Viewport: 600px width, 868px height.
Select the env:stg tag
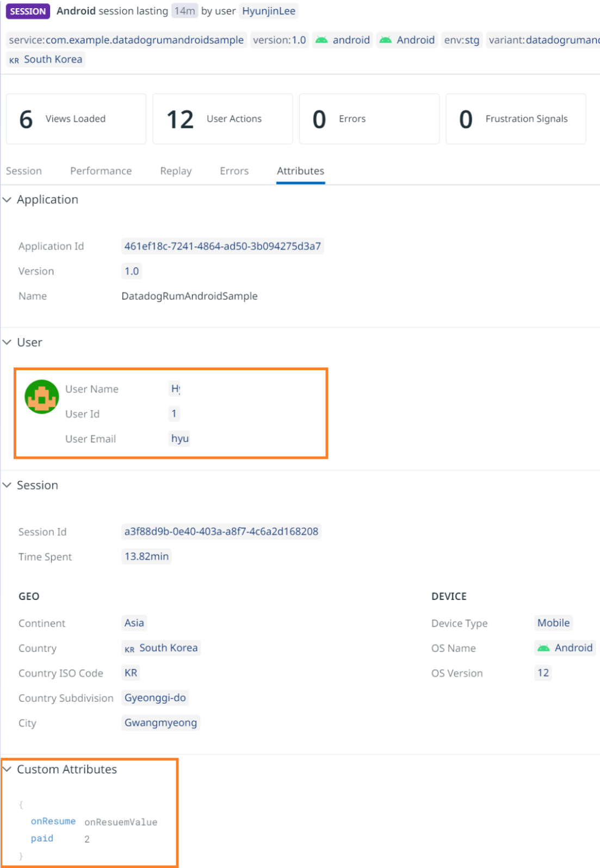click(462, 40)
